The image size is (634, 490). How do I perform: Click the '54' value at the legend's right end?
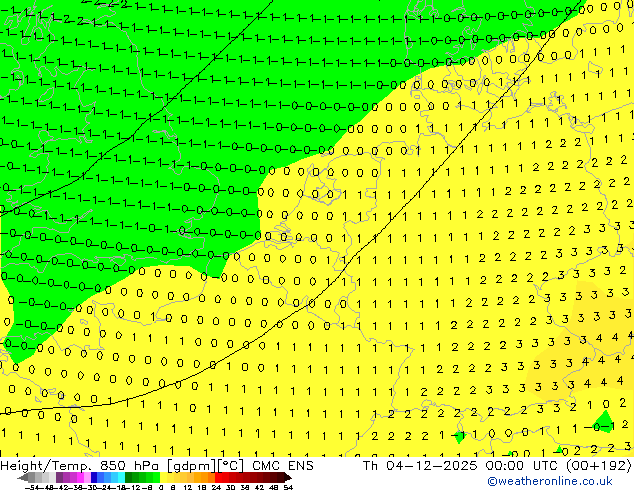pos(288,487)
